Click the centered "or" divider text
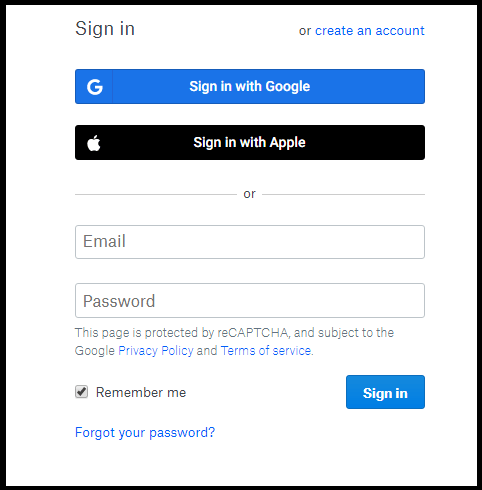Viewport: 482px width, 490px height. pyautogui.click(x=249, y=194)
